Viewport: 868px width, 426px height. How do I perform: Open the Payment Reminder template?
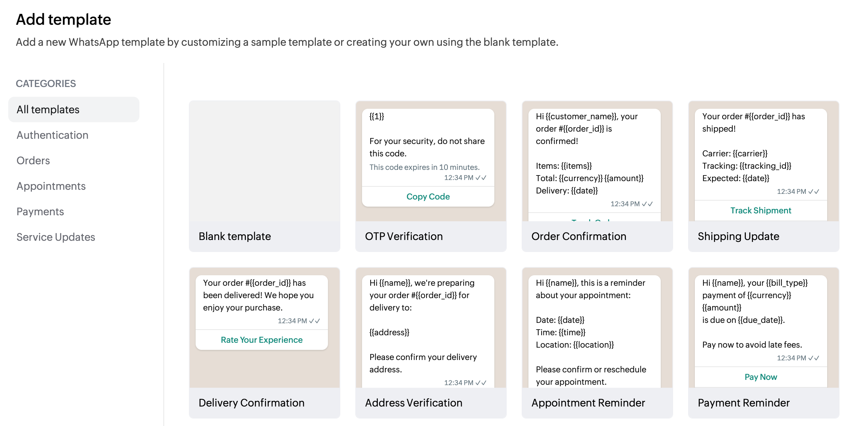pyautogui.click(x=764, y=343)
